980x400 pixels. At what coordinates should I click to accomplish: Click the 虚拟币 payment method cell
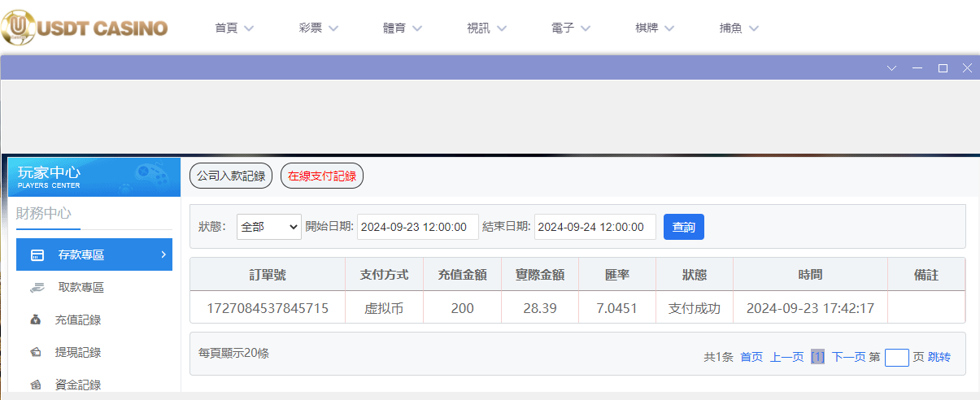click(385, 308)
